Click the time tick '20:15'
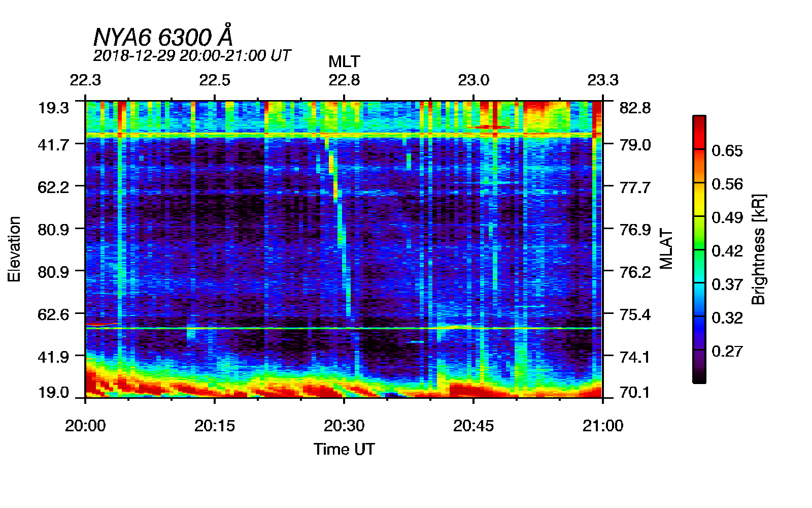 click(x=215, y=425)
